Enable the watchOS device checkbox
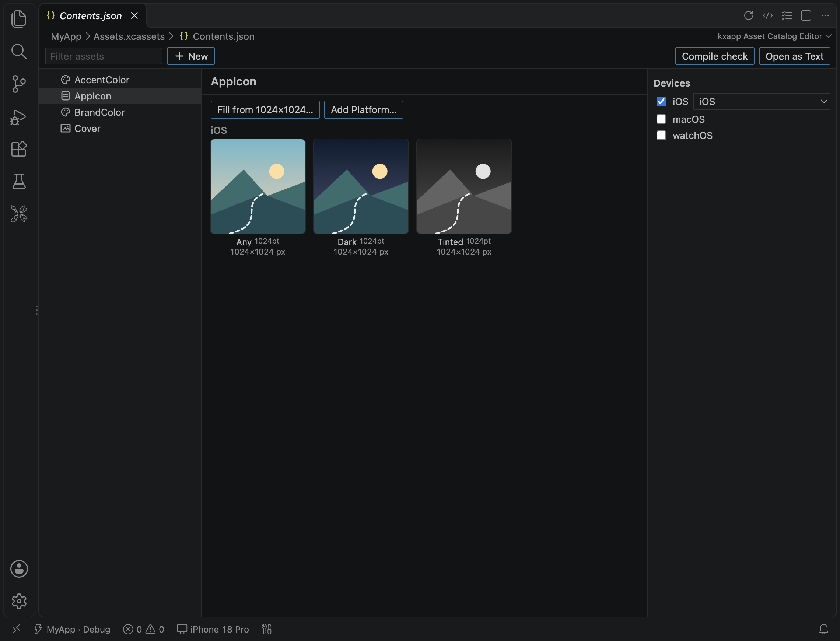Viewport: 840px width, 641px height. [x=661, y=136]
